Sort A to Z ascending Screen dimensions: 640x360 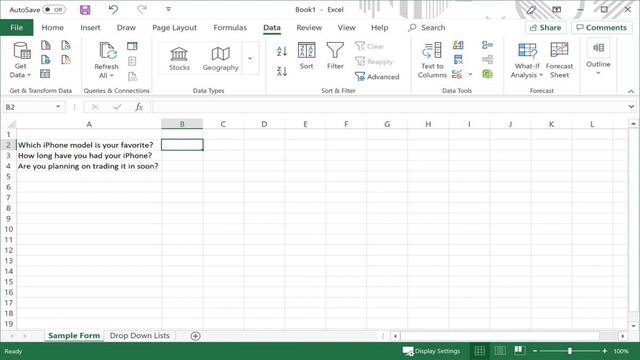tap(282, 51)
